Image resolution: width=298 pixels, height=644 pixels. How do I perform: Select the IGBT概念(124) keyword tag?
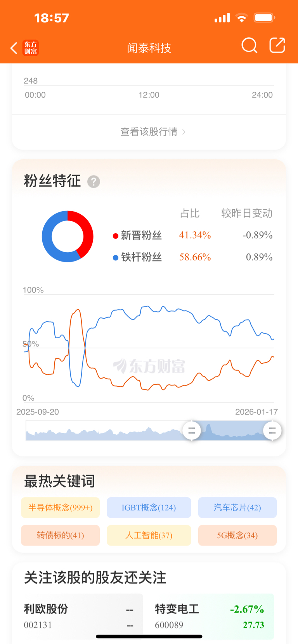point(149,508)
